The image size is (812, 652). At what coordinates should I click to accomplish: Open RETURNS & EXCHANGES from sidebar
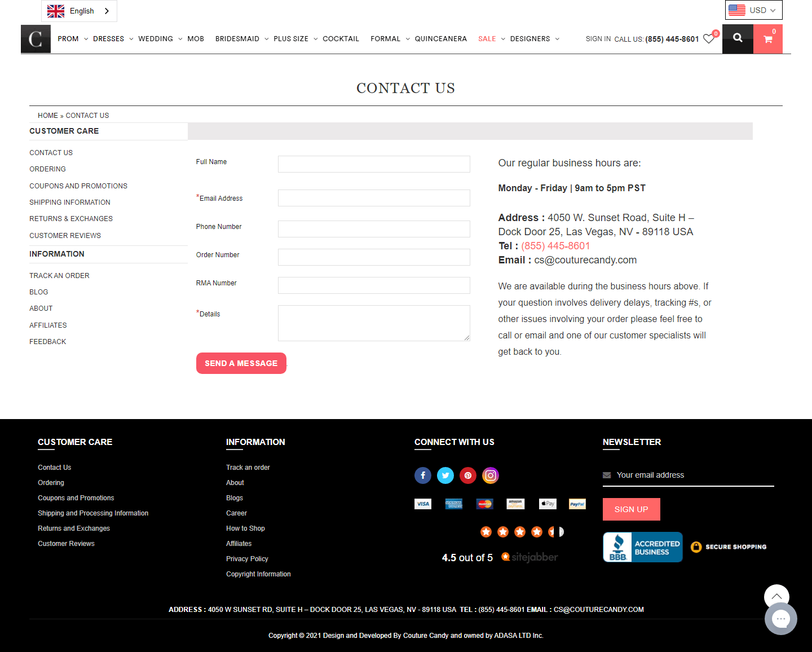(70, 218)
